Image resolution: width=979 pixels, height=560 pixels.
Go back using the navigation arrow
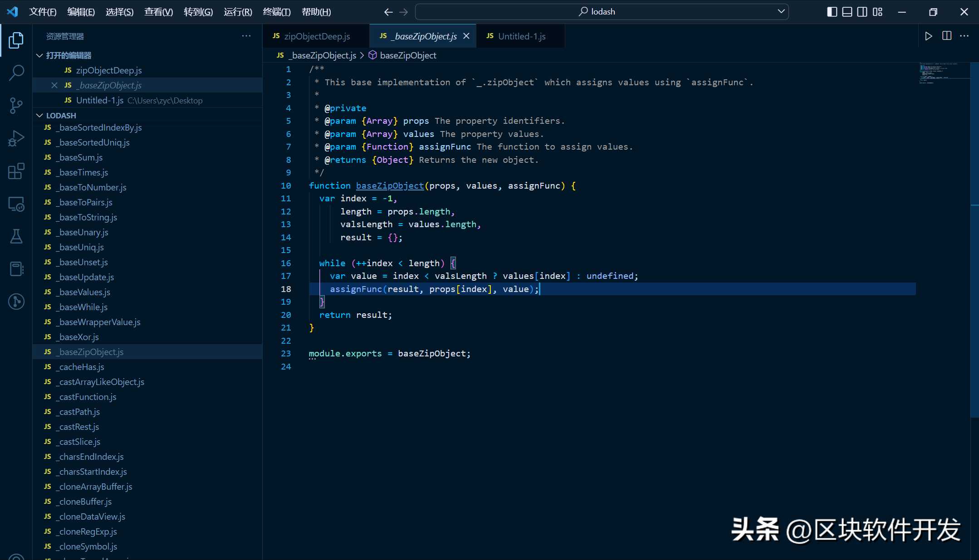[388, 12]
